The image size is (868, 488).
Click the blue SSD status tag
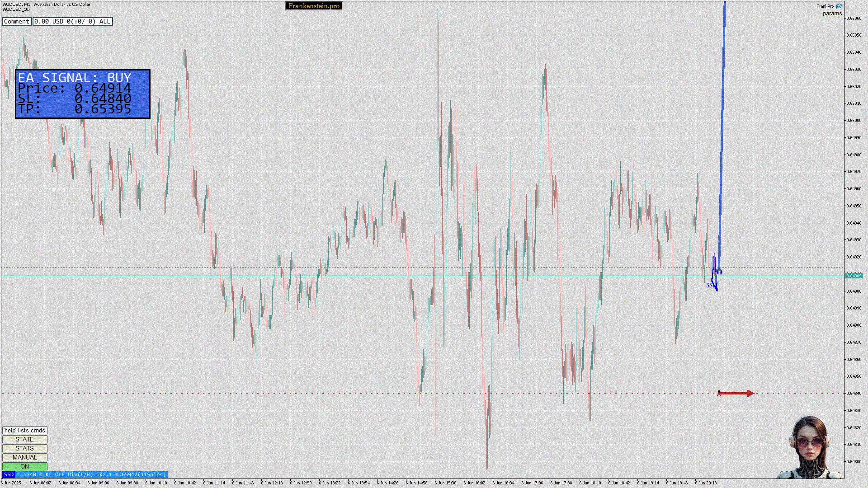[9, 474]
